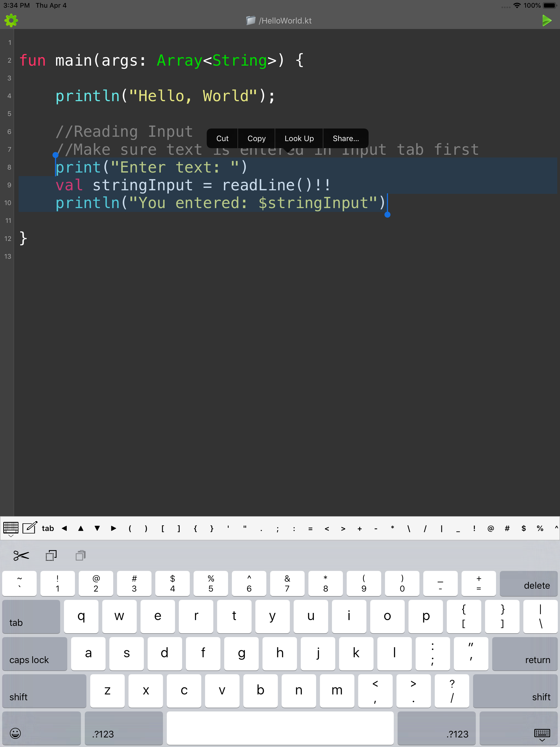560x747 pixels.
Task: Insert hash symbol from accessory bar
Action: coord(507,529)
